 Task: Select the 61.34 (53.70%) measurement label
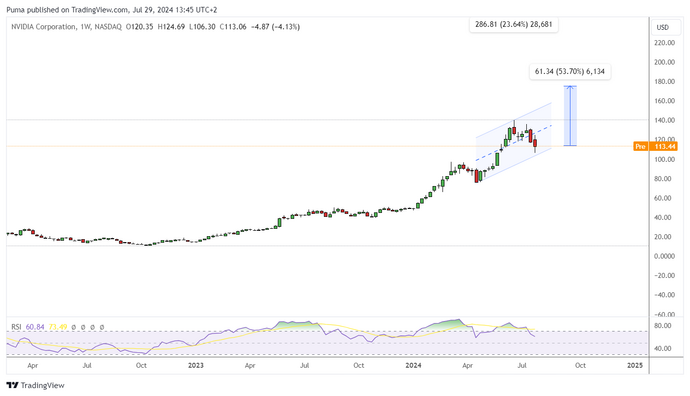(570, 71)
